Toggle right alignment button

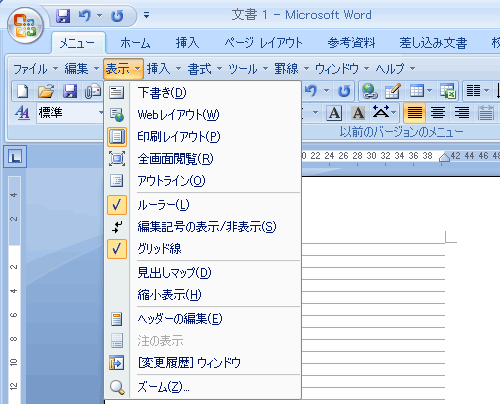(x=462, y=113)
